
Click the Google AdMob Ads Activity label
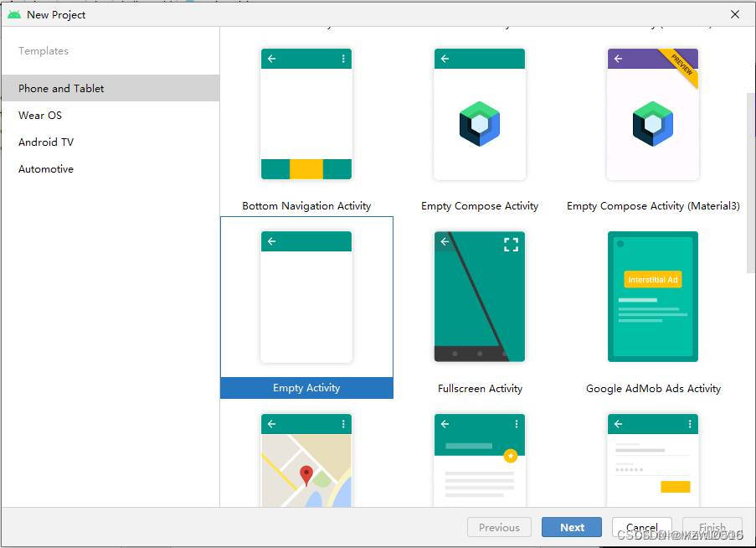[653, 388]
